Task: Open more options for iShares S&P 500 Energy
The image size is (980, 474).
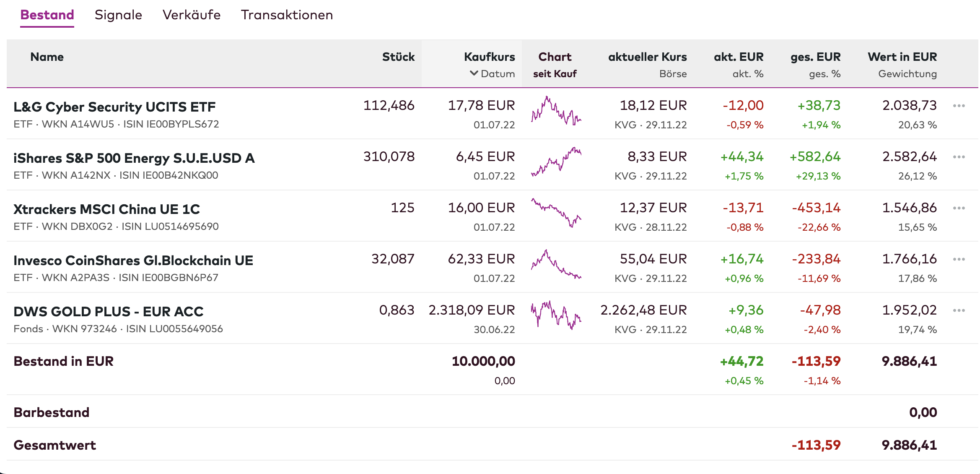Action: [959, 157]
